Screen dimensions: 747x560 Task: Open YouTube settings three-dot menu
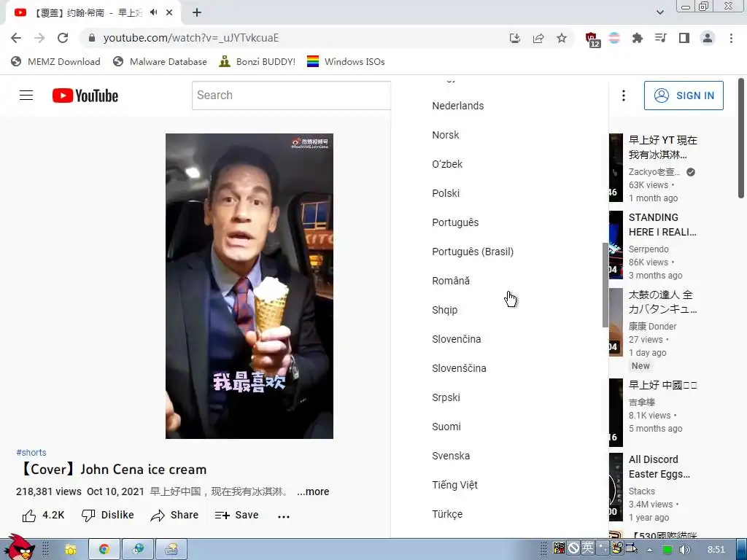pyautogui.click(x=623, y=96)
